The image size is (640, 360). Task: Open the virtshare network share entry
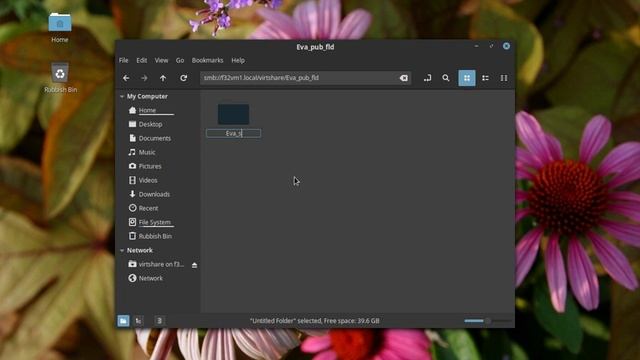pyautogui.click(x=161, y=264)
